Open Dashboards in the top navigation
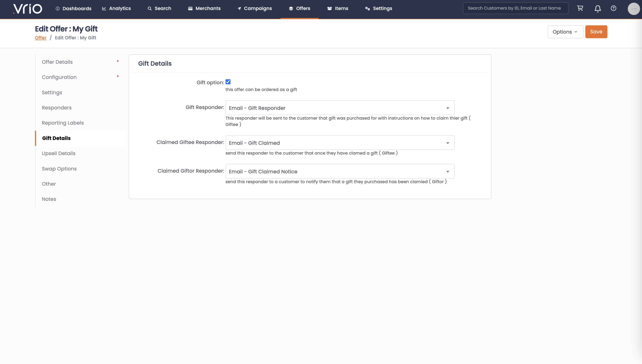Image resolution: width=642 pixels, height=364 pixels. (x=73, y=8)
